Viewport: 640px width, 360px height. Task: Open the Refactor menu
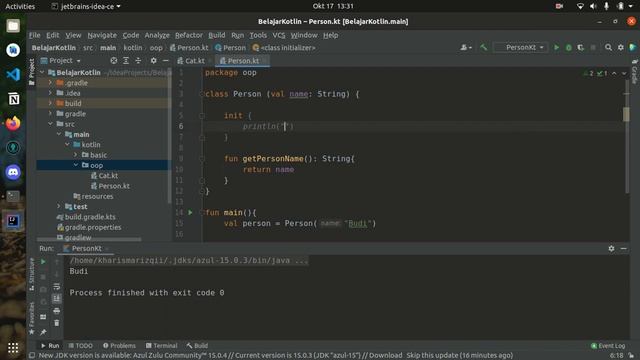coord(189,35)
